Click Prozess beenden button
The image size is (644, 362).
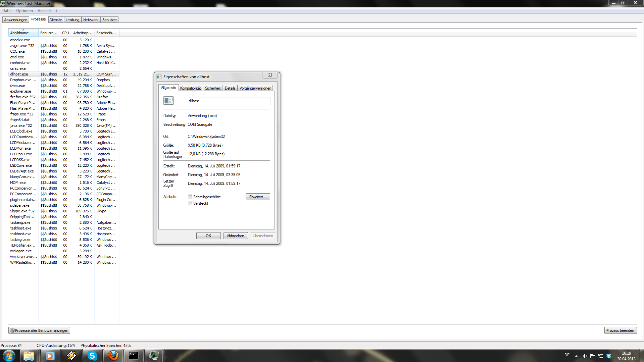pos(620,330)
